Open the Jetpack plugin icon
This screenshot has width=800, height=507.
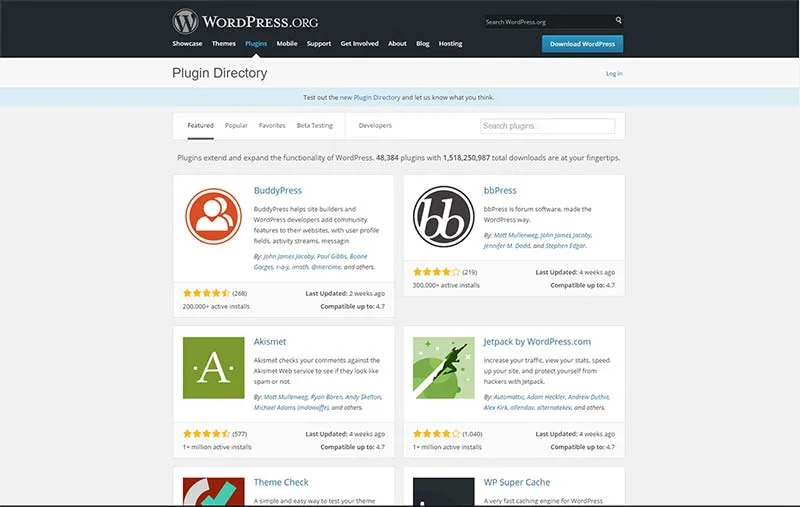(443, 368)
